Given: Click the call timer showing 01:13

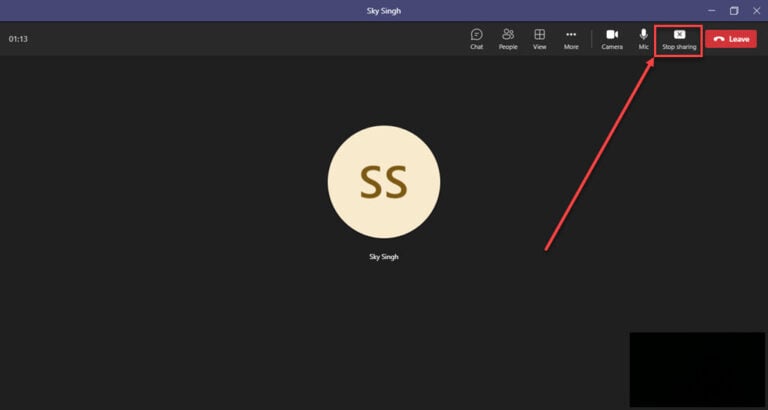Looking at the screenshot, I should click(x=18, y=39).
